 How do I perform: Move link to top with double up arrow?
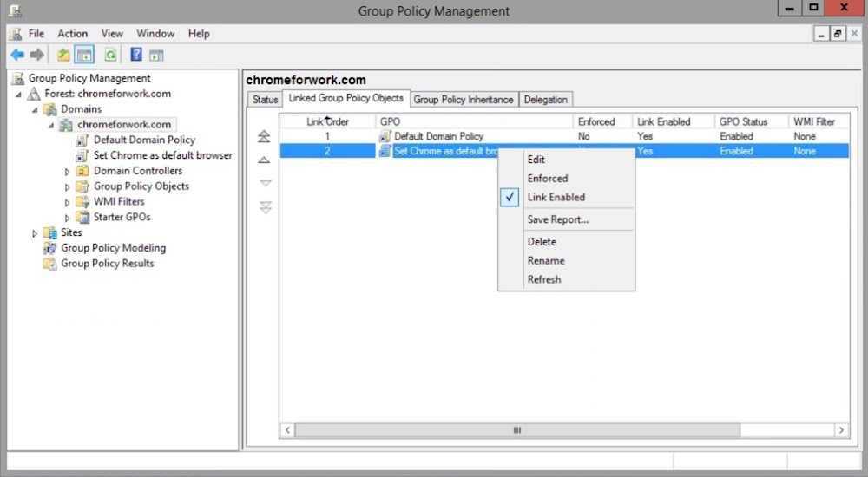(264, 136)
